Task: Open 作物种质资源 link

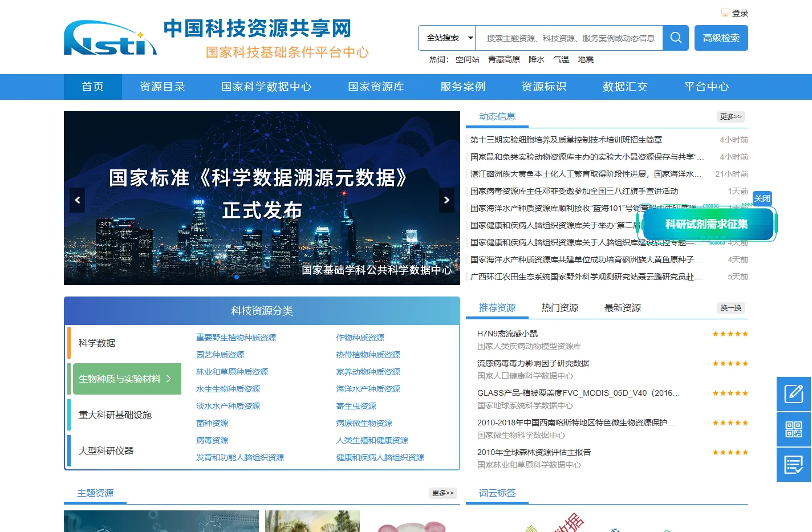Action: point(360,338)
